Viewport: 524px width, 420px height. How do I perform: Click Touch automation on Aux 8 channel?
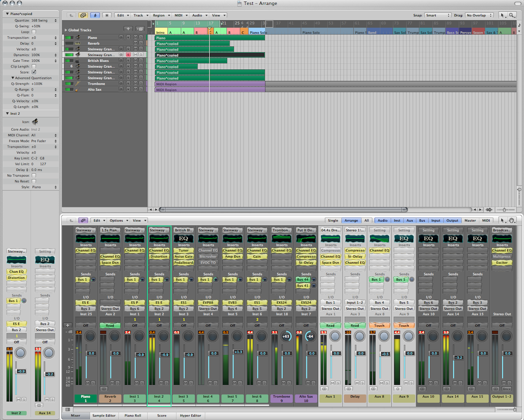[379, 326]
